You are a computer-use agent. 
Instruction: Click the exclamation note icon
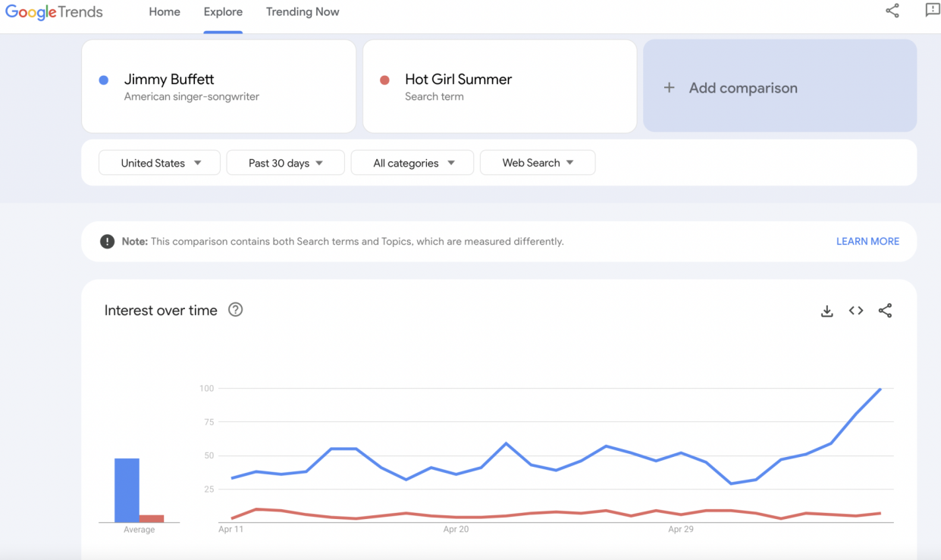pyautogui.click(x=108, y=242)
